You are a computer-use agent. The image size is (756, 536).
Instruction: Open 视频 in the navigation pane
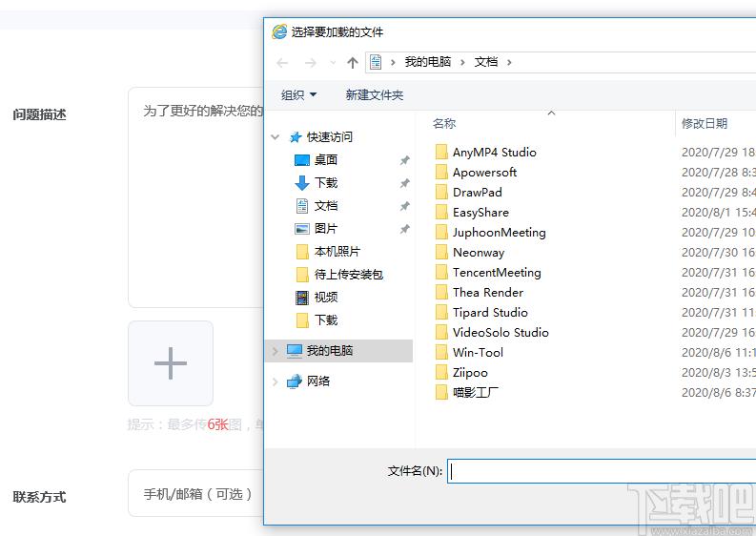[x=326, y=298]
